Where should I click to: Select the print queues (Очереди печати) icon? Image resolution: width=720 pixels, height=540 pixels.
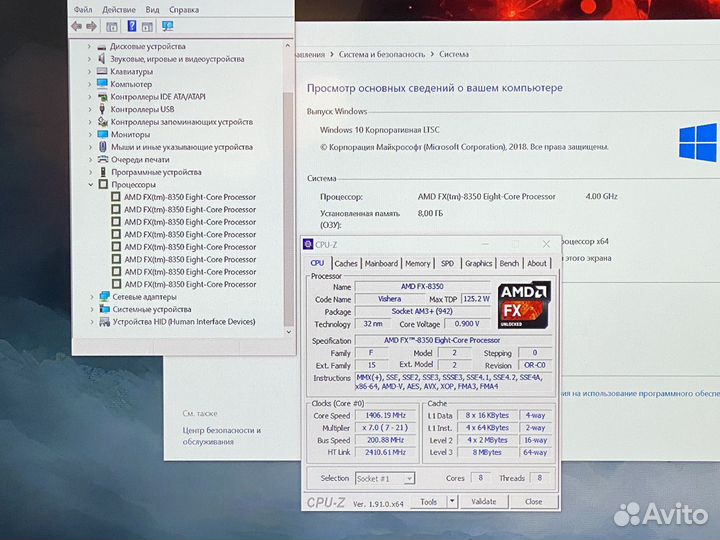point(103,159)
